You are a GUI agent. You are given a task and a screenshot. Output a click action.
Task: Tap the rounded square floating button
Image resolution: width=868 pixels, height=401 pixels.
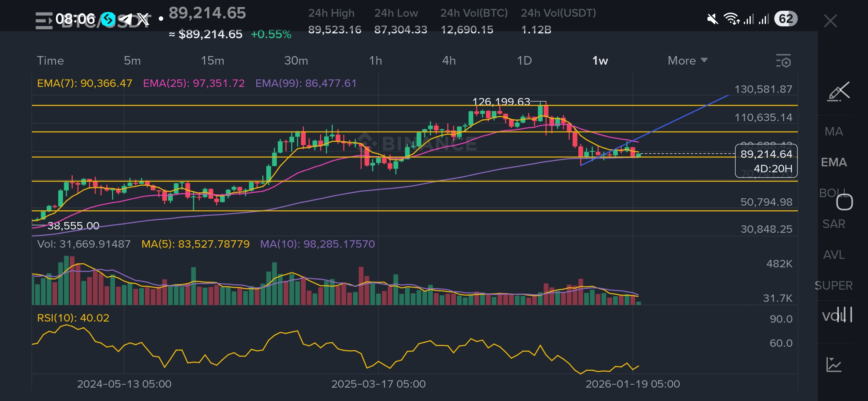844,202
